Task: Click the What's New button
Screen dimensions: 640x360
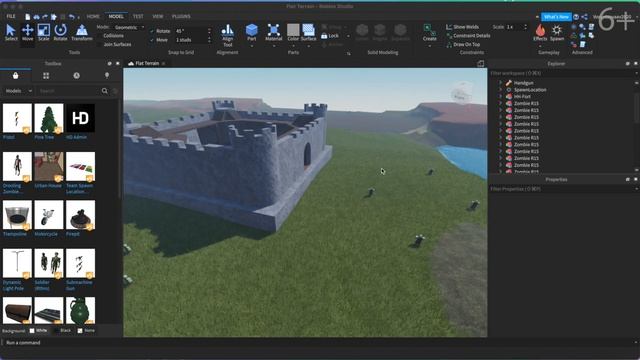Action: click(556, 17)
